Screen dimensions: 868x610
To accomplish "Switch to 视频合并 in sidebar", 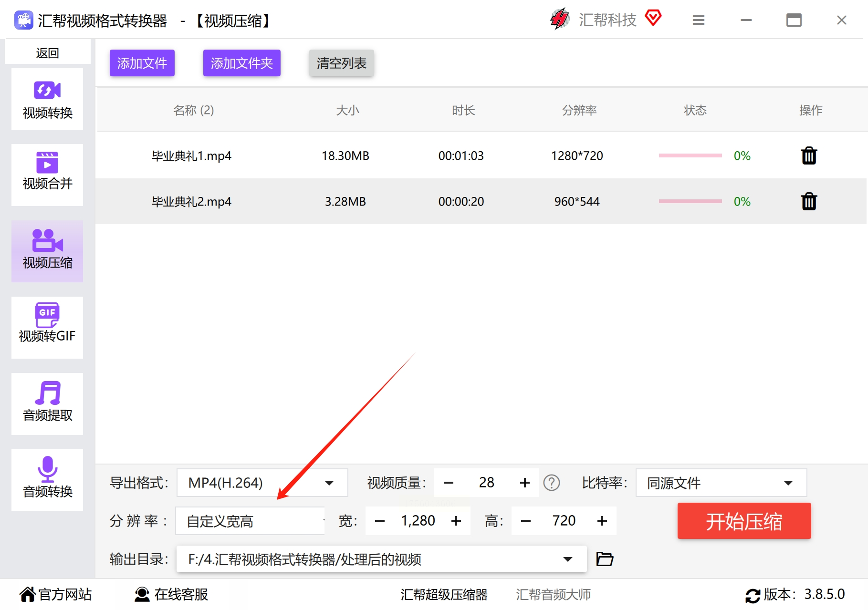I will point(47,175).
